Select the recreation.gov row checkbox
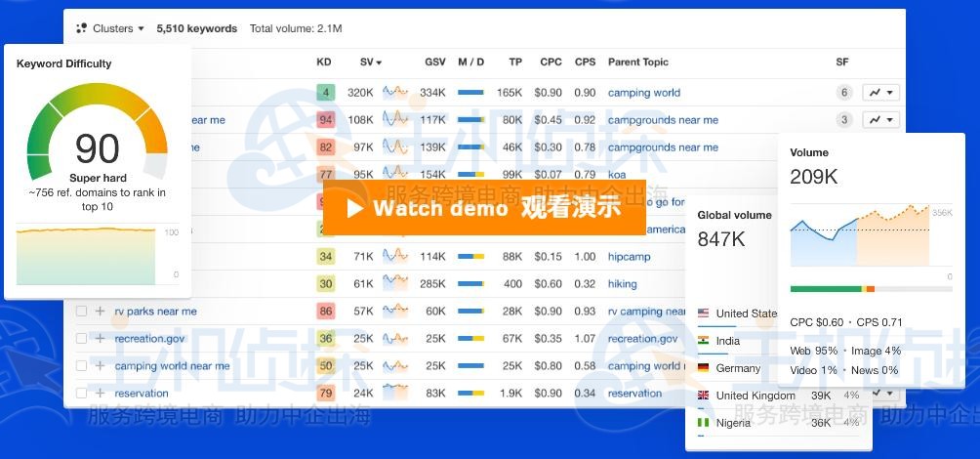980x459 pixels. click(82, 339)
